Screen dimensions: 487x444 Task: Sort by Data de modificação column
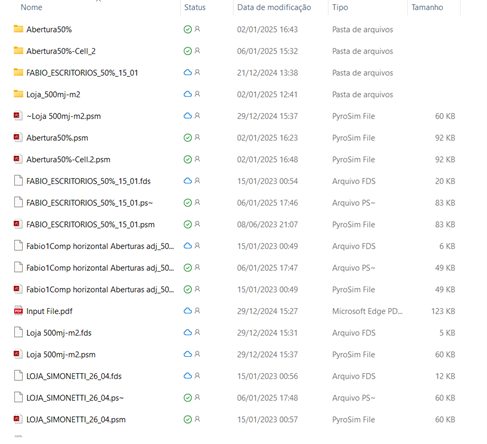274,7
